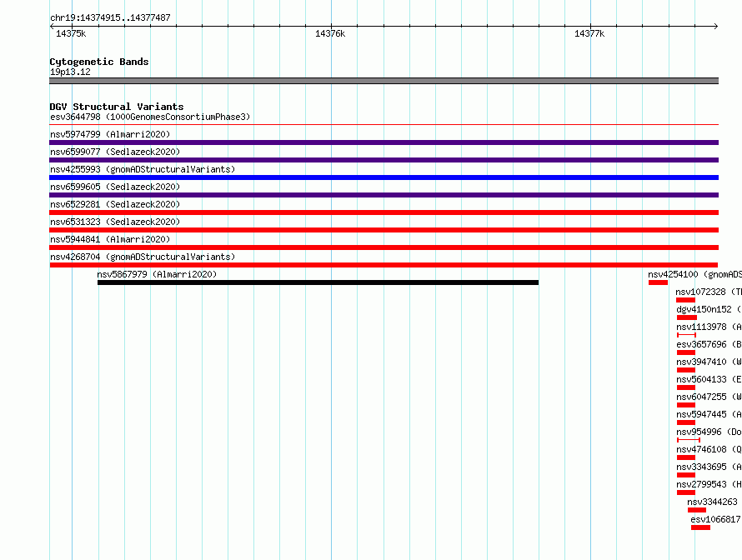
Task: Click the esv3657696 variant label
Action: tap(709, 344)
